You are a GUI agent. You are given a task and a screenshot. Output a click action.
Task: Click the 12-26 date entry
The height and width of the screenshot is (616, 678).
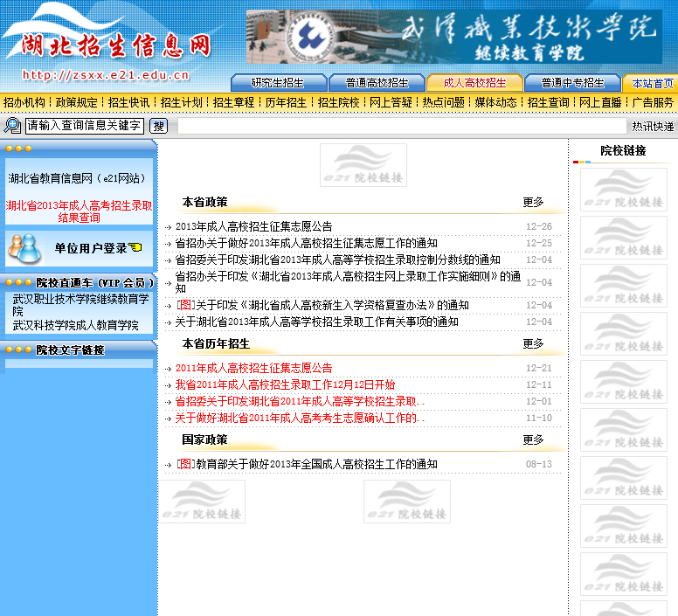point(539,226)
